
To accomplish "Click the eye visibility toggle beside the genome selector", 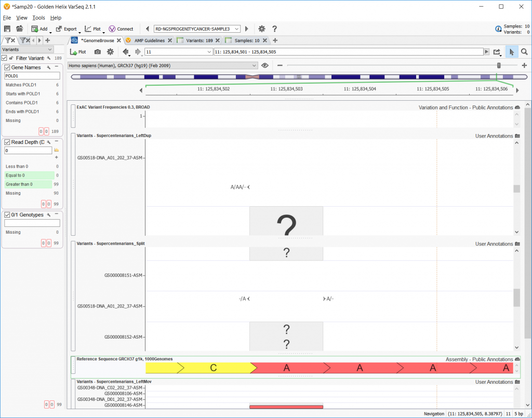I will click(265, 65).
